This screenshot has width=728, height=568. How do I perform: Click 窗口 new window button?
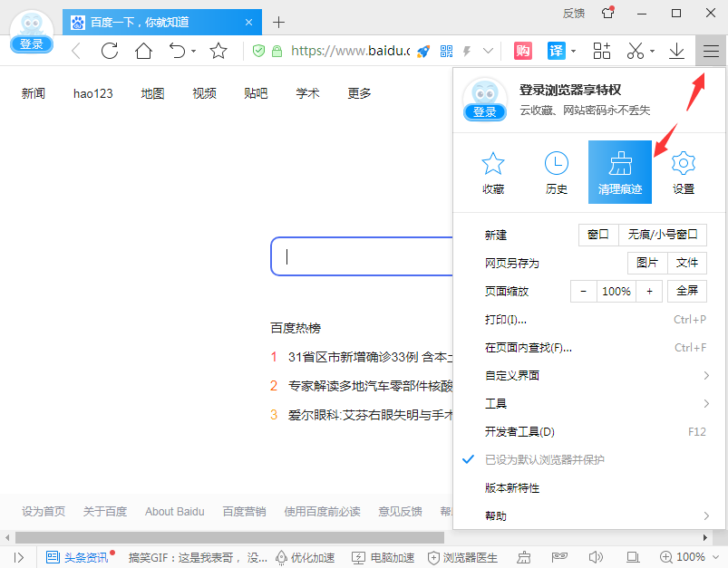click(x=598, y=235)
